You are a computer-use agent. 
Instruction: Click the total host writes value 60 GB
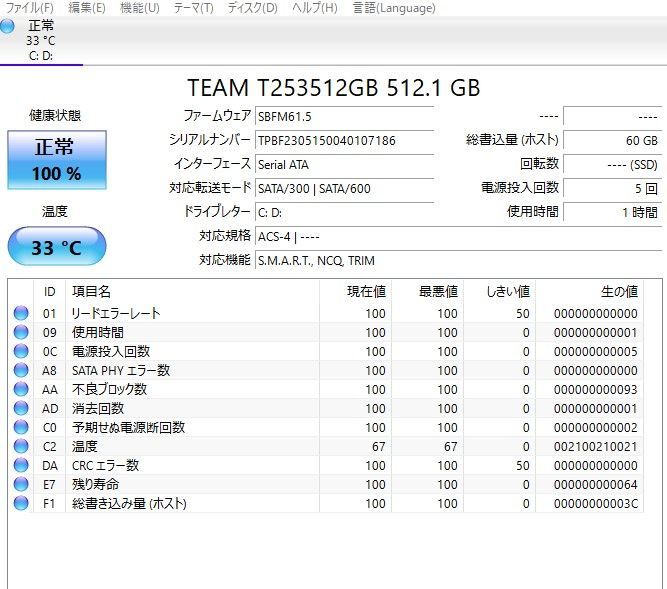tap(613, 140)
